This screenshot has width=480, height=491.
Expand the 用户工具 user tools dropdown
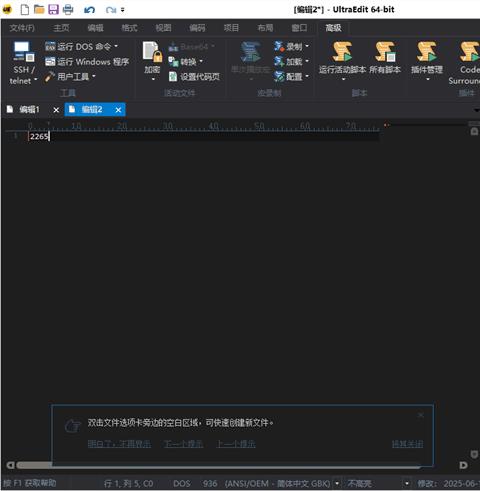pos(94,76)
